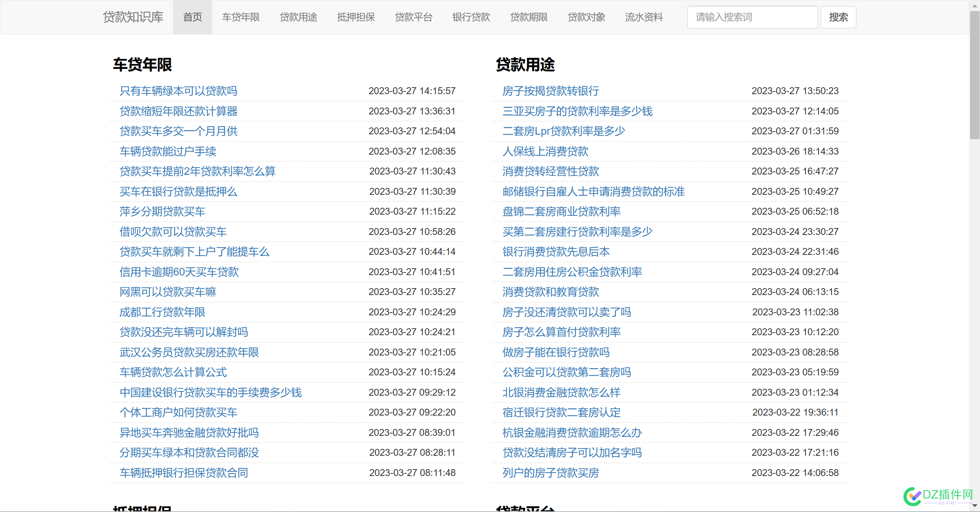The width and height of the screenshot is (980, 512).
Task: Open article 消费贷款和教育贷款
Action: (550, 292)
